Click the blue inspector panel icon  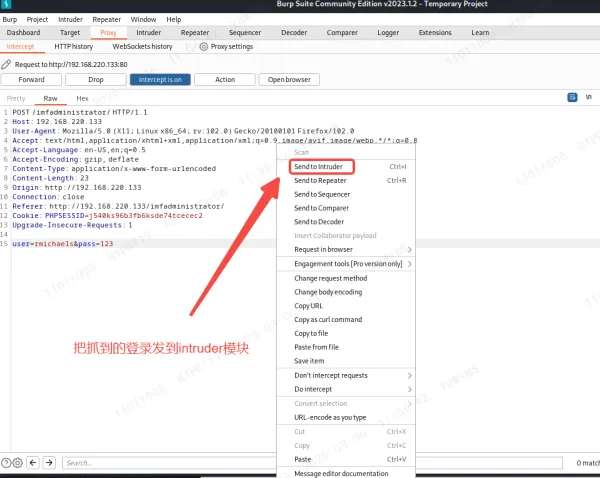click(572, 97)
